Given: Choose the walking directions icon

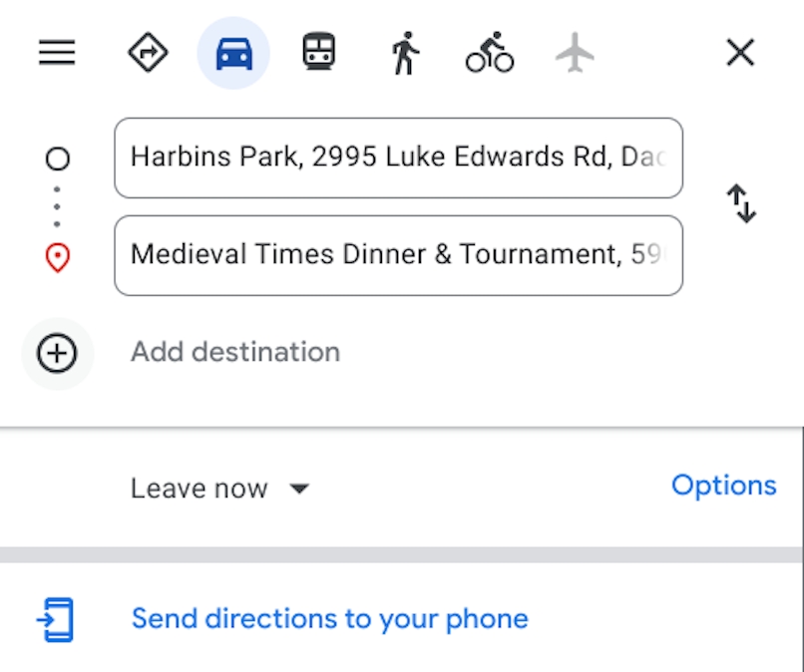Looking at the screenshot, I should tap(403, 53).
